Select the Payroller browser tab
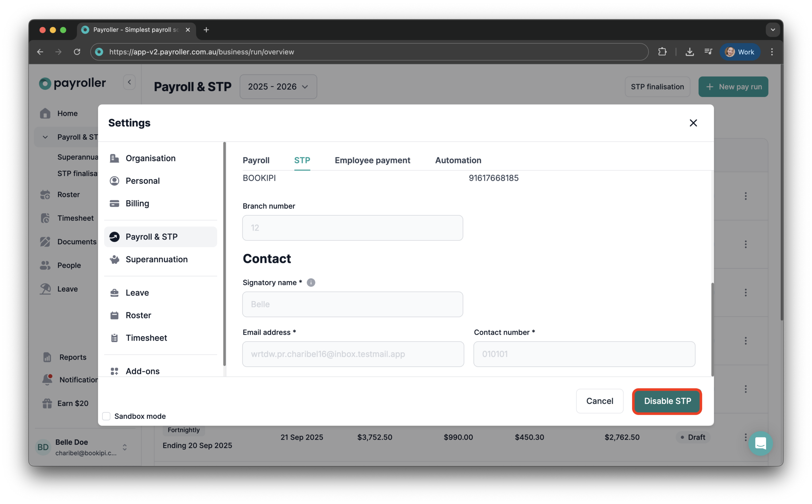Viewport: 812px width, 504px height. point(137,30)
